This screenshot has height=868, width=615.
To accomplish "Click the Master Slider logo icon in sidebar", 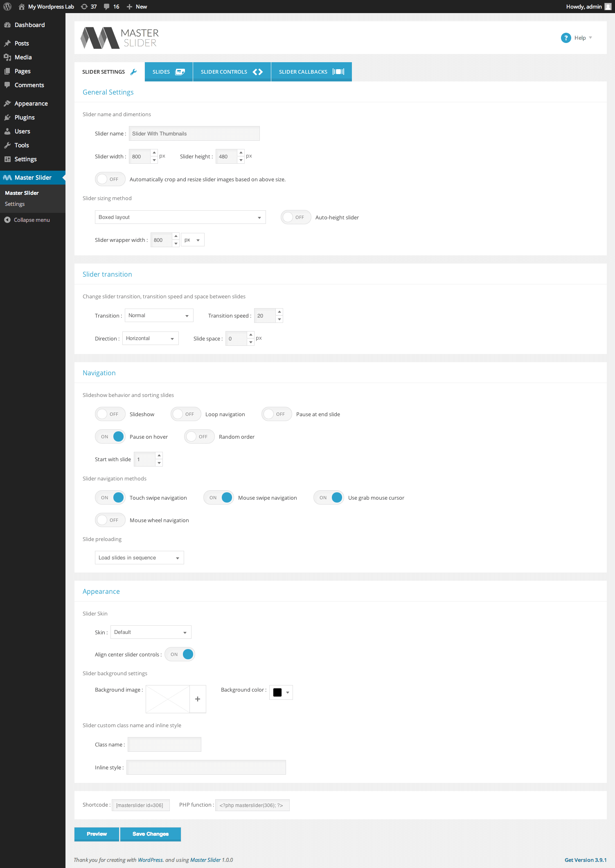I will (x=7, y=178).
